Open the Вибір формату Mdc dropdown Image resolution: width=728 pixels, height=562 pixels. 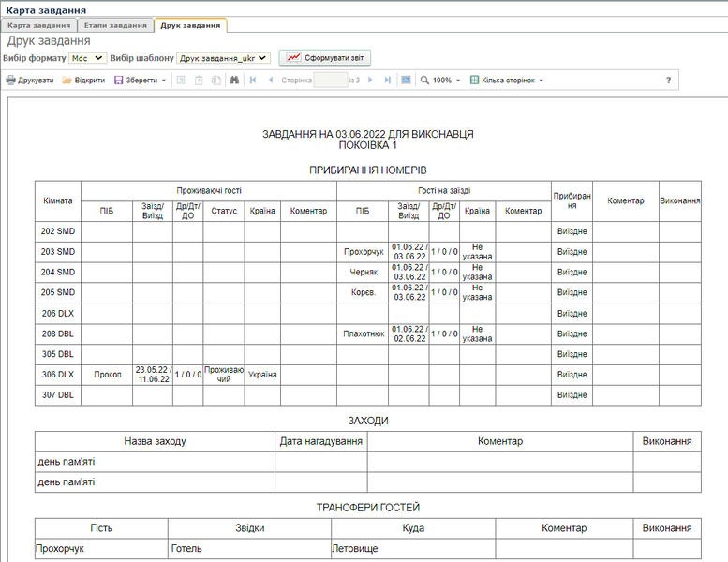pos(87,58)
